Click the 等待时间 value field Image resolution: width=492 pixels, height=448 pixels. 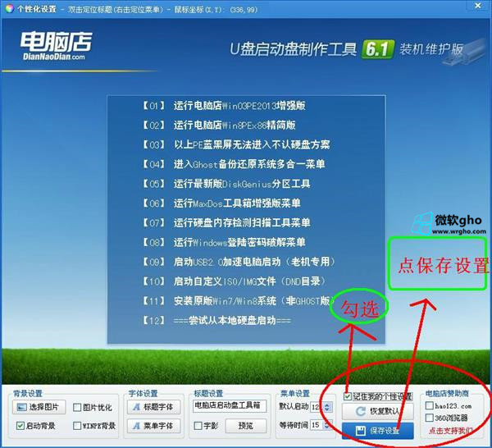coord(317,425)
